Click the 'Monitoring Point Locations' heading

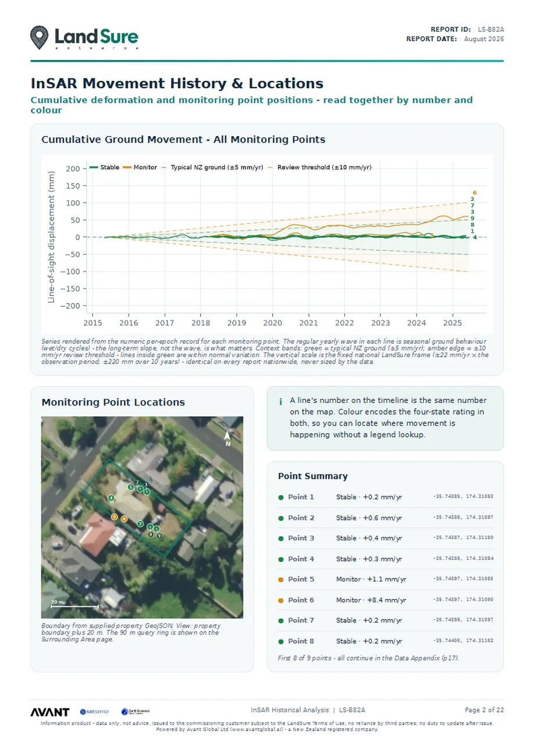tap(113, 402)
